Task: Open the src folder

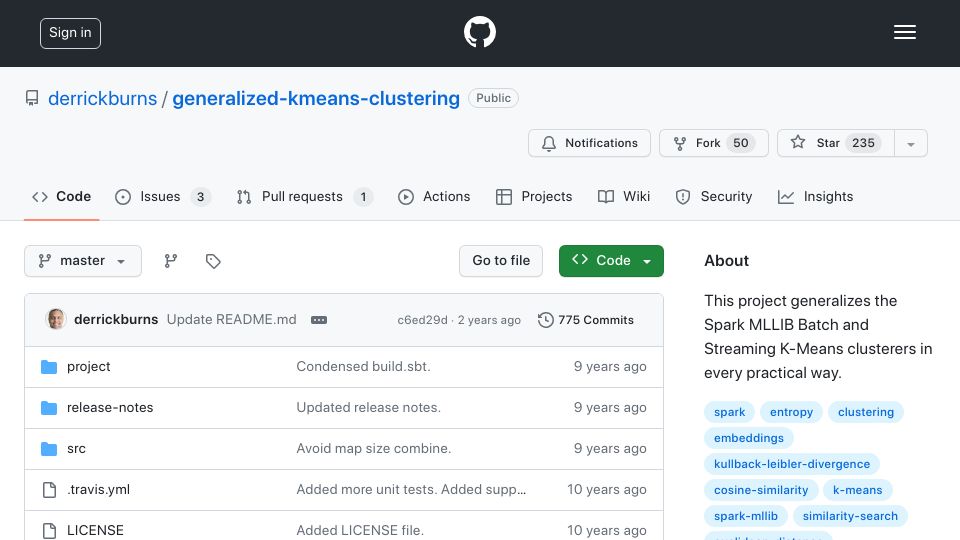Action: click(x=77, y=449)
